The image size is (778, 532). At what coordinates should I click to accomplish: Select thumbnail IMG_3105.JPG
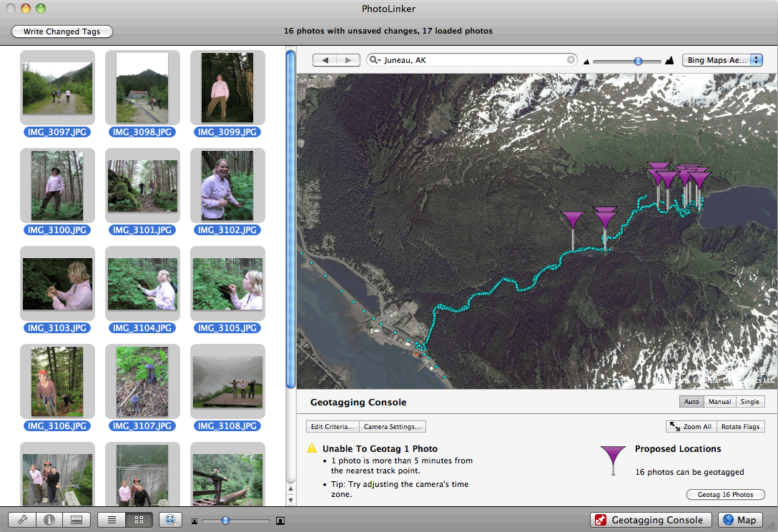pos(227,283)
